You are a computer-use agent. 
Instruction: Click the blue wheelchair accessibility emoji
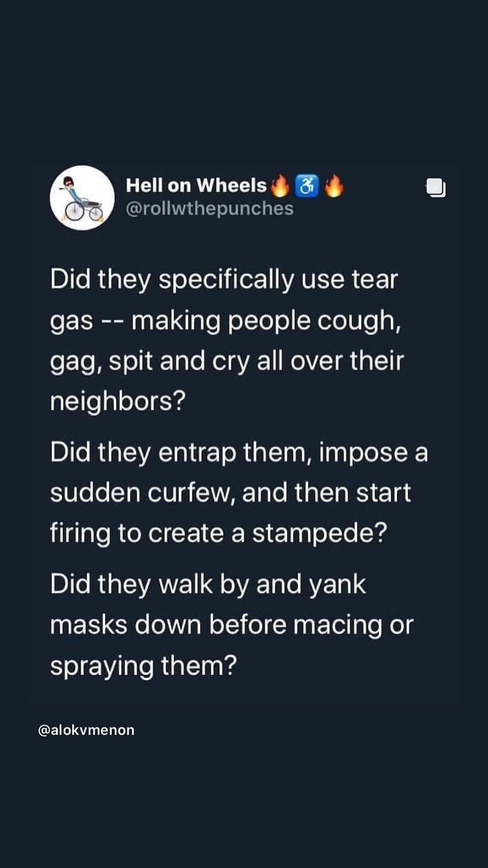point(307,186)
